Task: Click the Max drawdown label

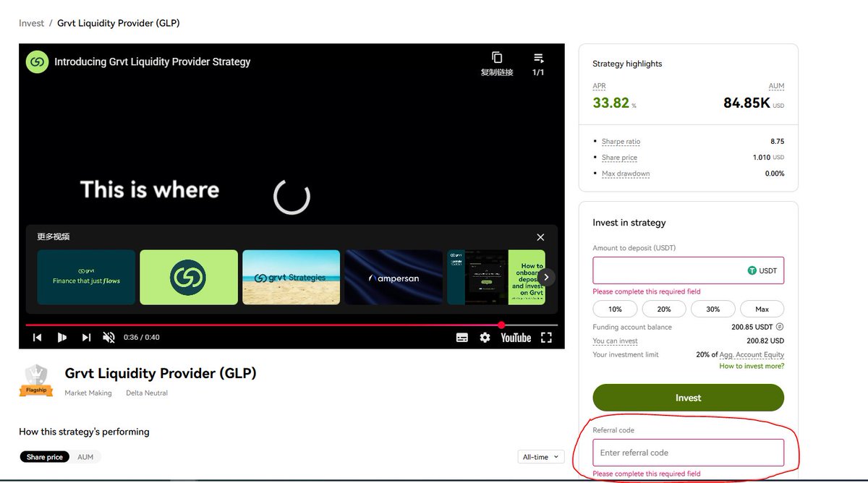Action: click(x=626, y=174)
